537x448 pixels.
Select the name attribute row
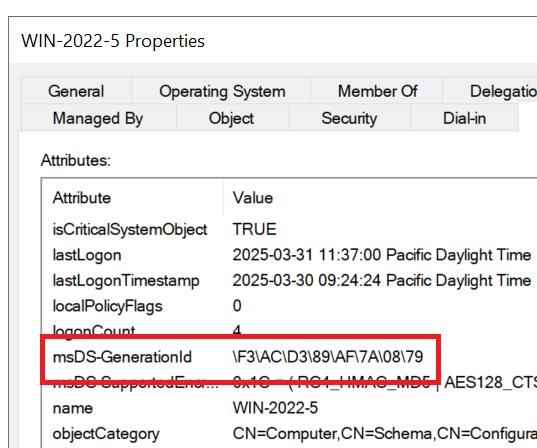tap(289, 408)
